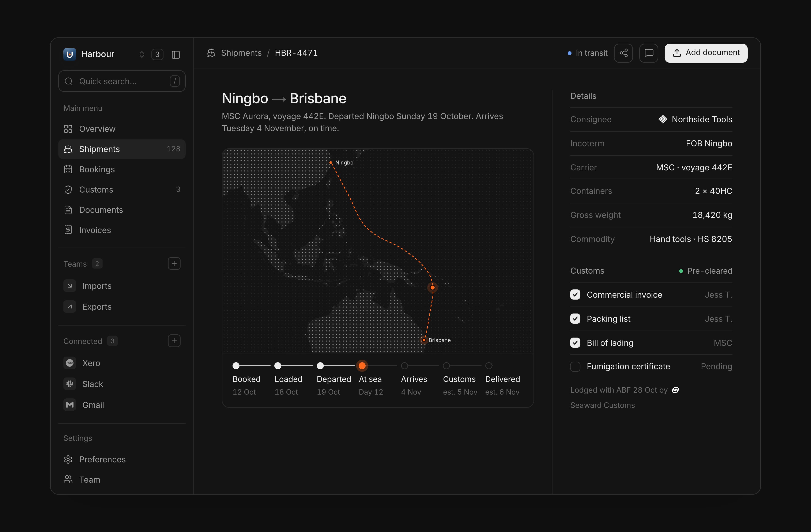Click the Imports team arrow icon
Viewport: 811px width, 532px height.
[x=69, y=286]
